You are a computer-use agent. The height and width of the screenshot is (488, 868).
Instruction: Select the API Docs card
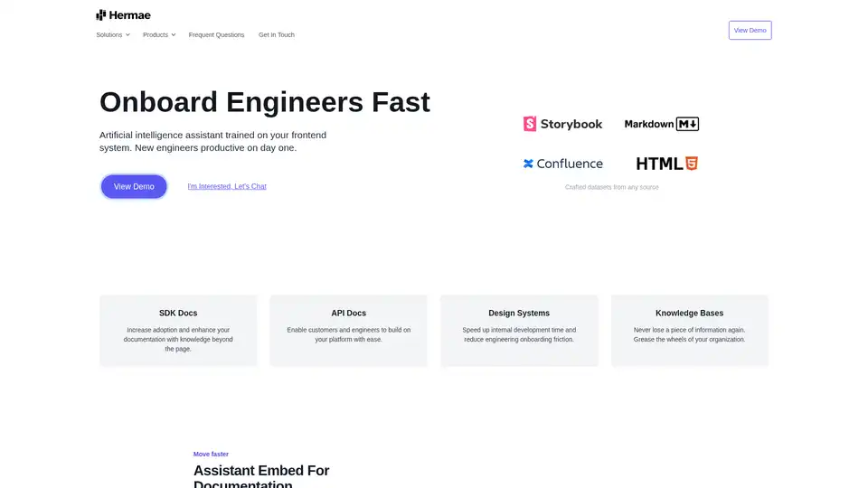coord(348,330)
